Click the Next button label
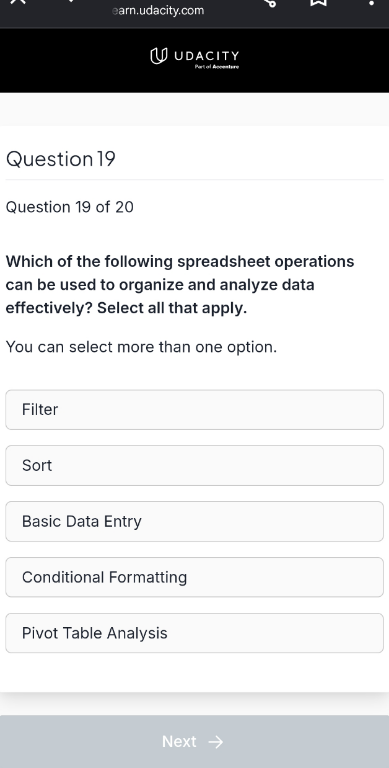389x768 pixels. 179,742
